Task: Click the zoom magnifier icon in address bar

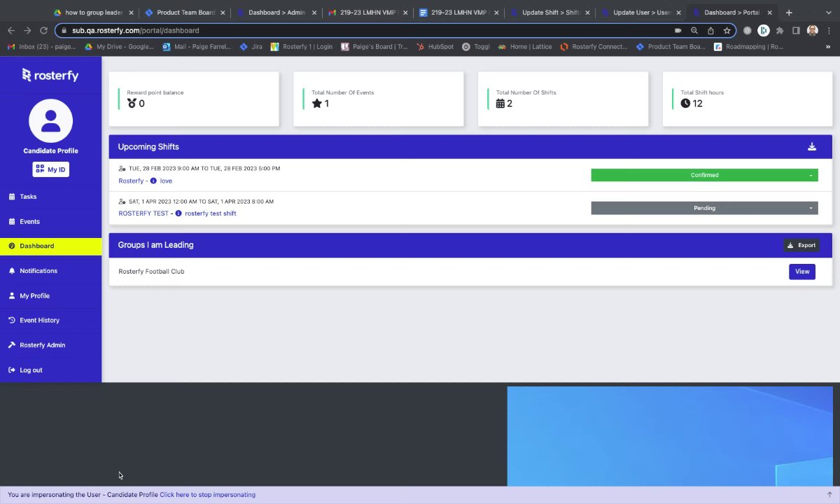Action: (694, 31)
